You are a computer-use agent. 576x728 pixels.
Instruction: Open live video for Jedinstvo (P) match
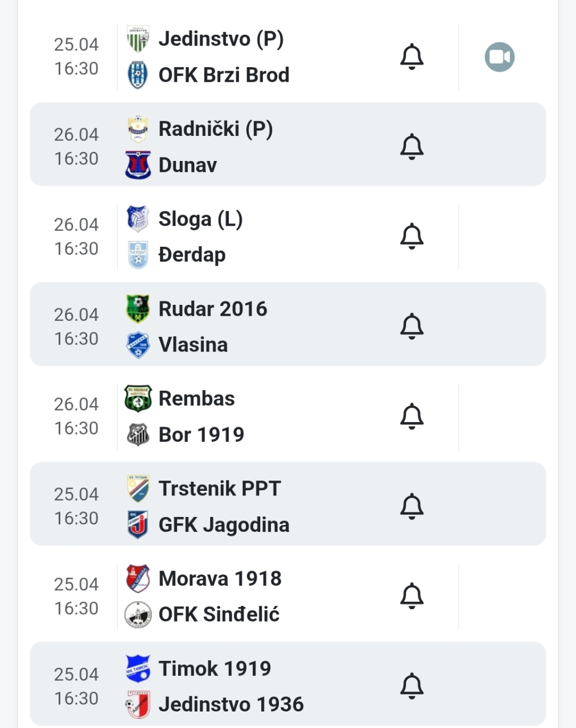499,57
